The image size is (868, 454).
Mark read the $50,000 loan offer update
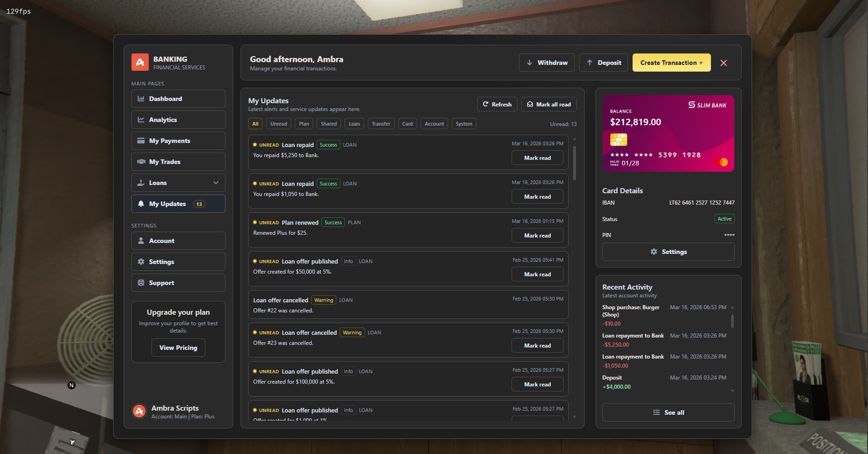tap(537, 275)
